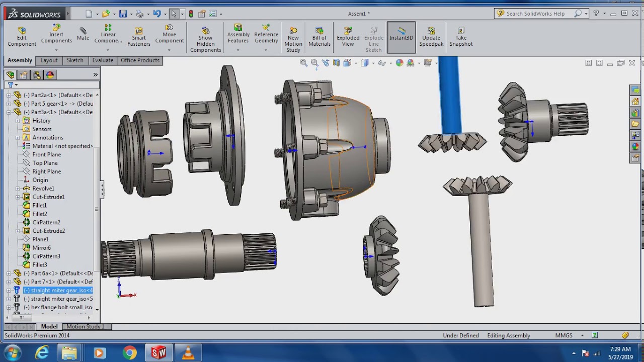
Task: Click the Search SolidWorks Help field
Action: (539, 14)
